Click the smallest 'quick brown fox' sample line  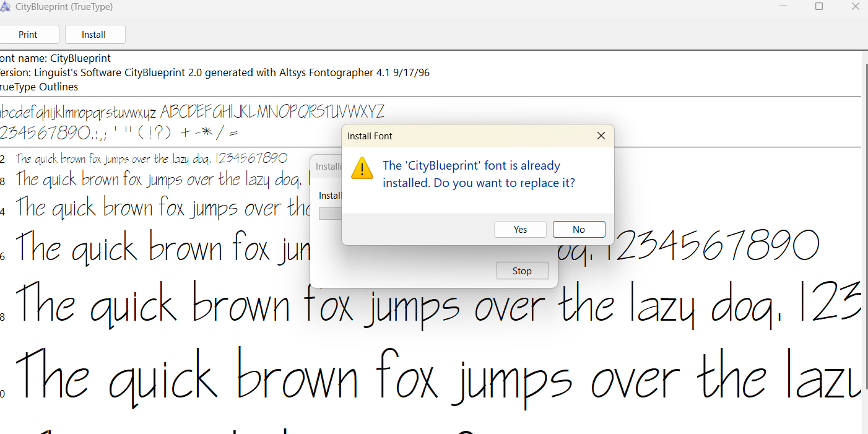point(152,158)
